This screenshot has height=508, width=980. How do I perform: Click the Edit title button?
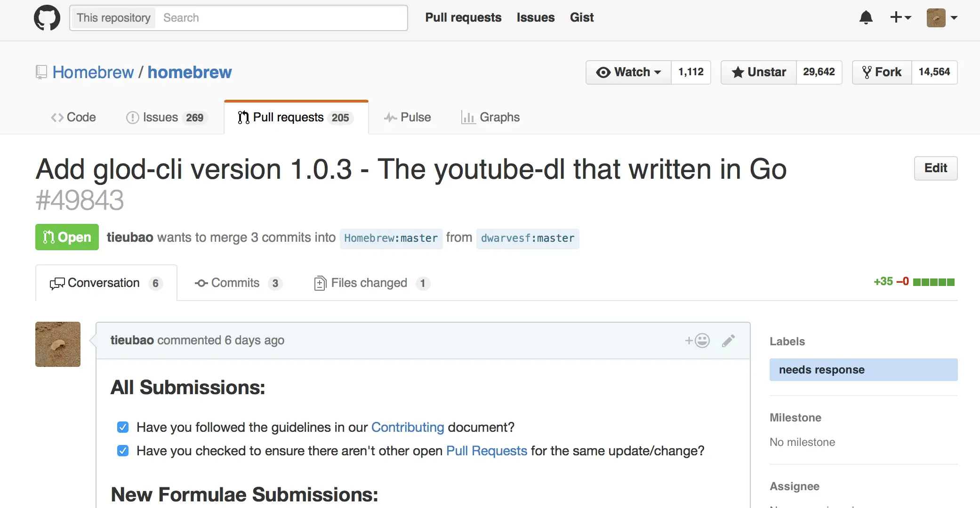[x=936, y=168]
